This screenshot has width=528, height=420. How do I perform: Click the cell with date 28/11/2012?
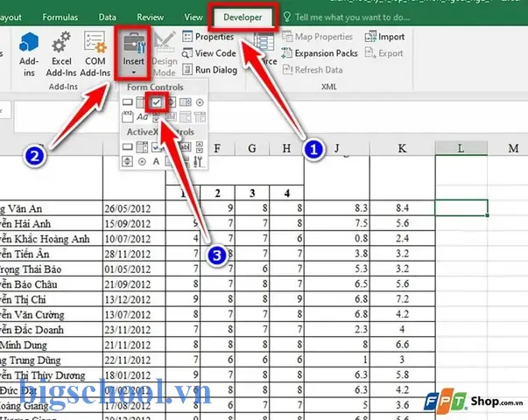134,254
